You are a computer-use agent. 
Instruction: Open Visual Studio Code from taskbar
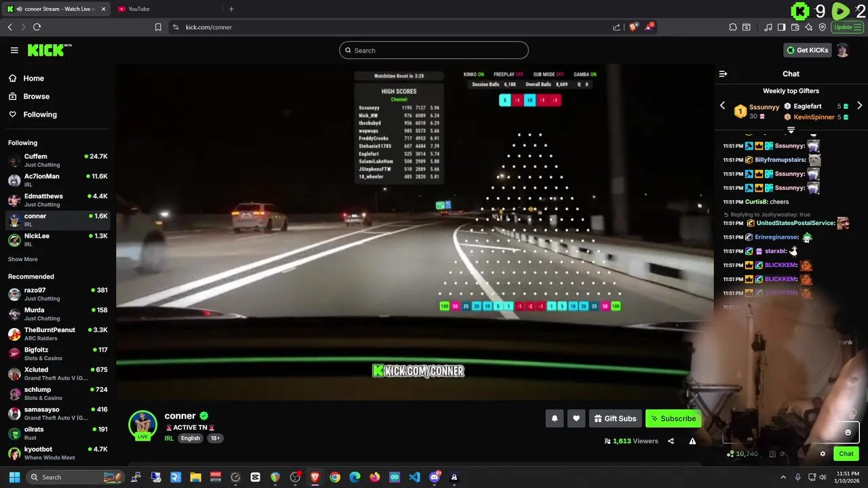[x=414, y=477]
